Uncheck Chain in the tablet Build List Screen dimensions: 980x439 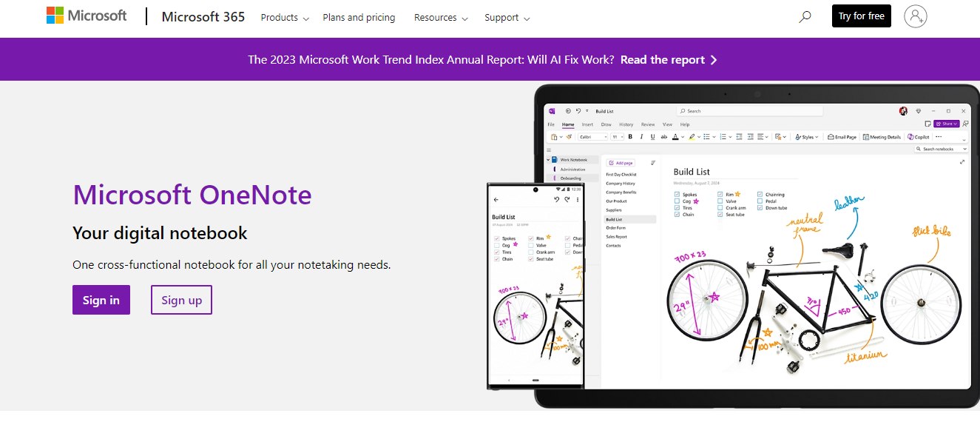point(677,215)
